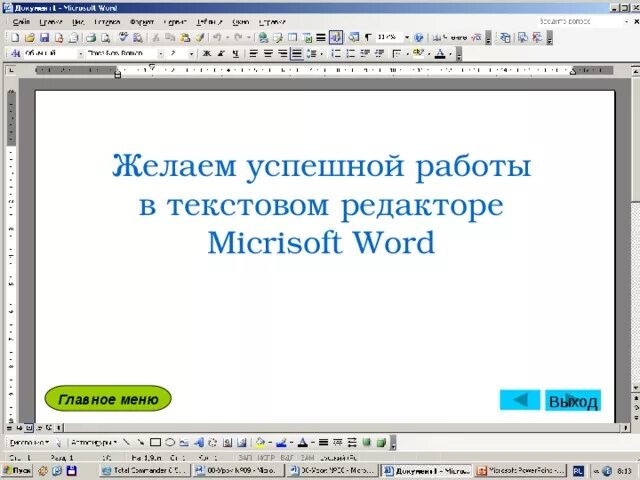This screenshot has height=480, width=640.
Task: Align text to the left
Action: pos(253,53)
